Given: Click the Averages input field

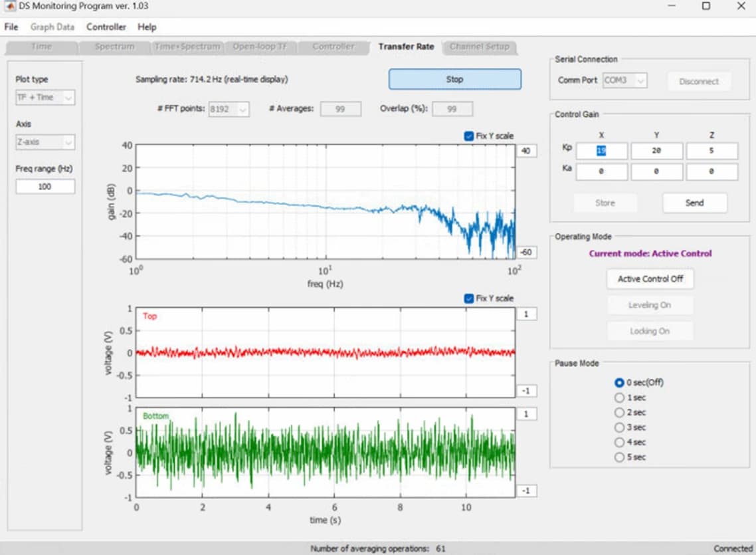Looking at the screenshot, I should coord(340,109).
